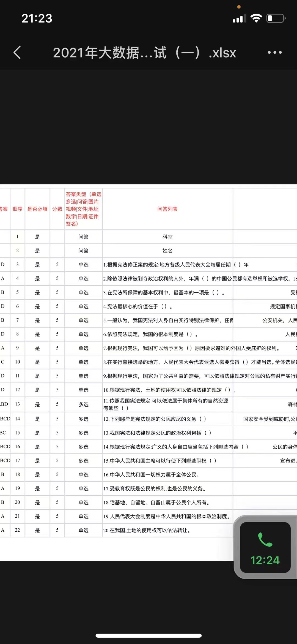Select the answer BCD cell in row 14
Image resolution: width=297 pixels, height=644 pixels.
[x=5, y=419]
